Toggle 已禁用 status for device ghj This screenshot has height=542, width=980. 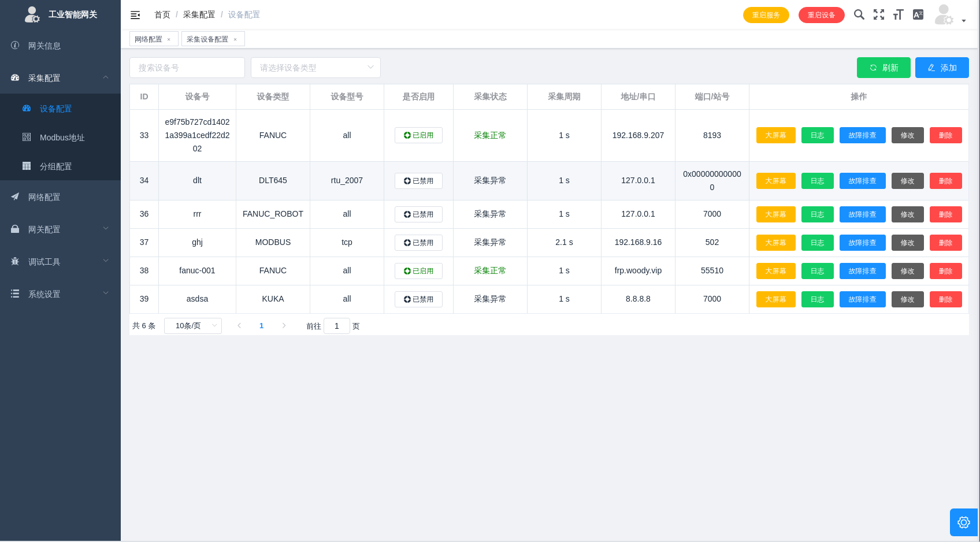(x=418, y=243)
